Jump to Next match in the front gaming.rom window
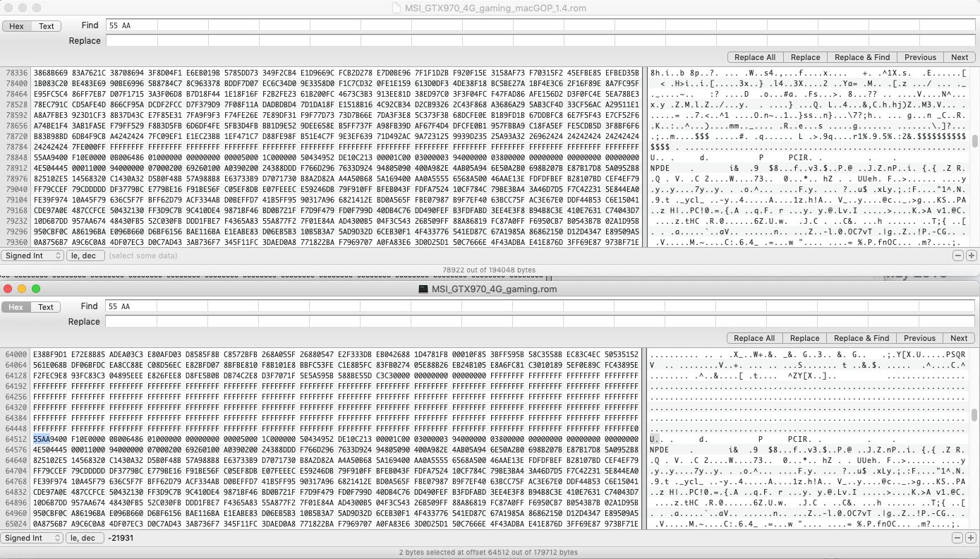The height and width of the screenshot is (559, 980). coord(959,338)
